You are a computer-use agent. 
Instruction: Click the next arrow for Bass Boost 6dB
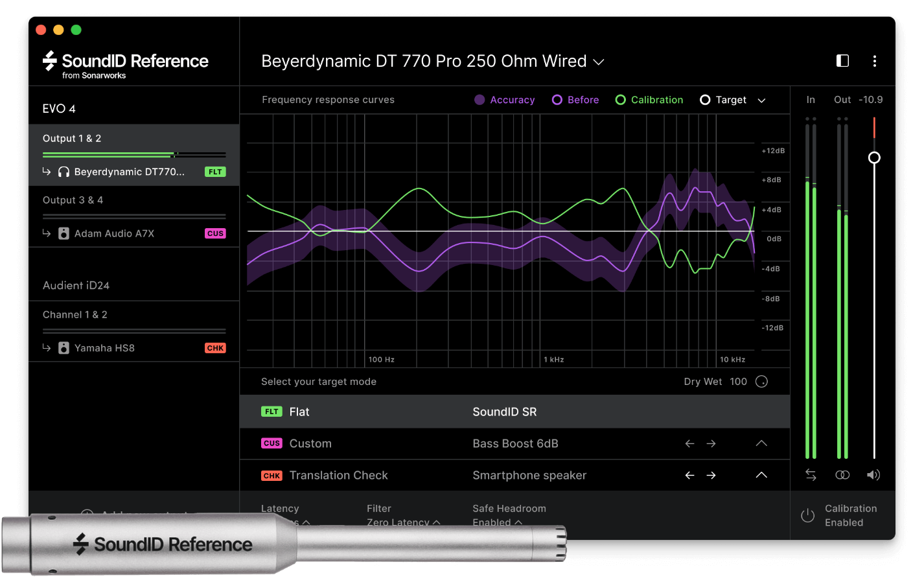point(711,443)
